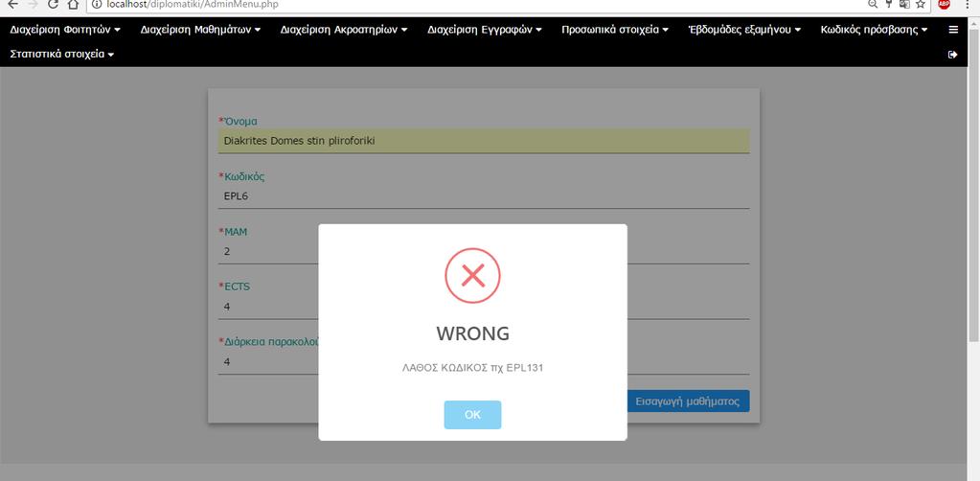Click the Κωδικός field label
This screenshot has width=980, height=481.
tap(241, 176)
